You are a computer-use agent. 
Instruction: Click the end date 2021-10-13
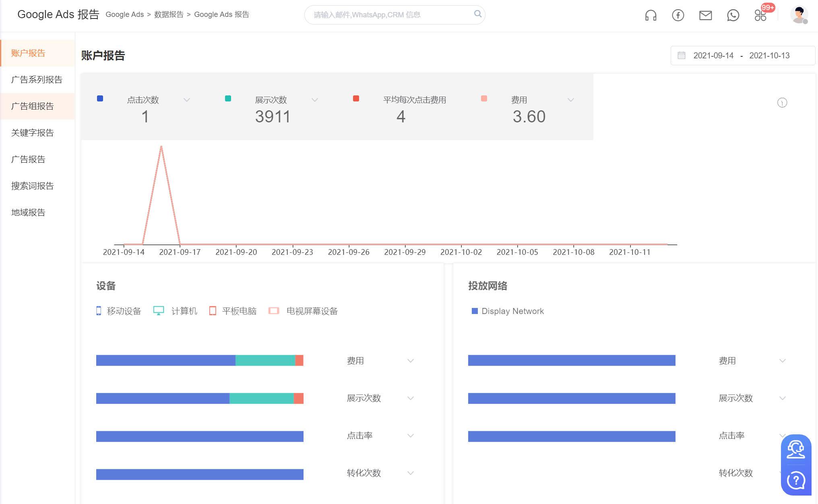coord(769,56)
